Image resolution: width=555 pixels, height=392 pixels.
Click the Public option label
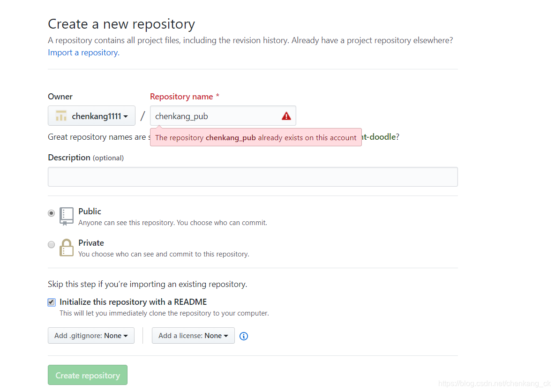(90, 211)
